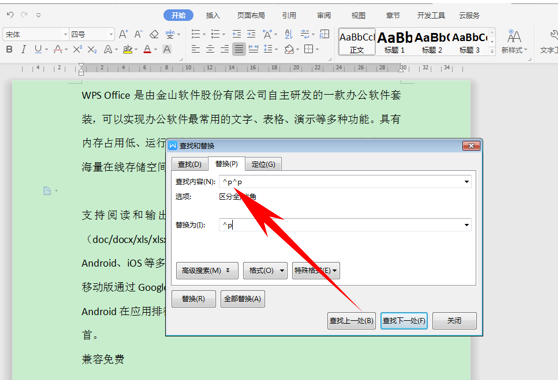Open the New Style icon

[514, 41]
